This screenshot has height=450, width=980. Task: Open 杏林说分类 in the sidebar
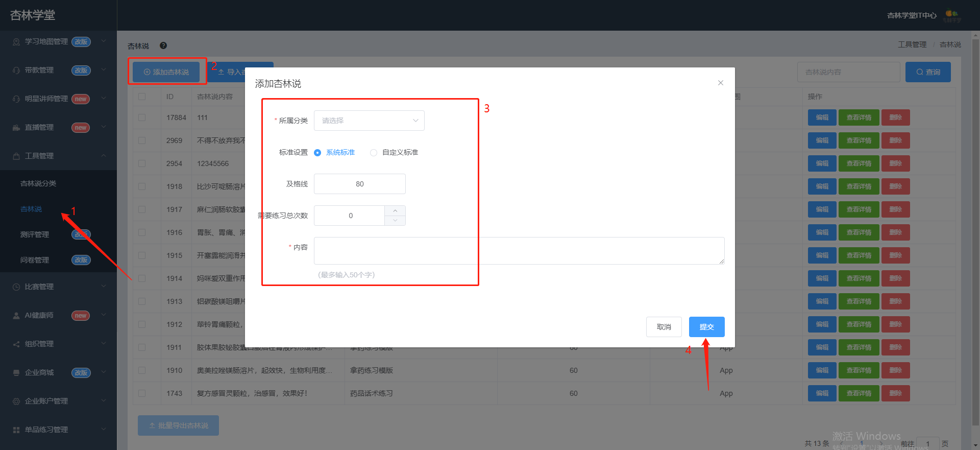click(38, 183)
